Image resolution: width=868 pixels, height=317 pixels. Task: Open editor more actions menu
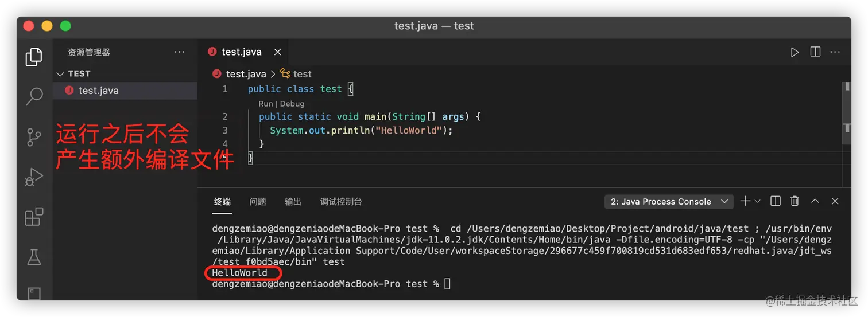pos(835,52)
